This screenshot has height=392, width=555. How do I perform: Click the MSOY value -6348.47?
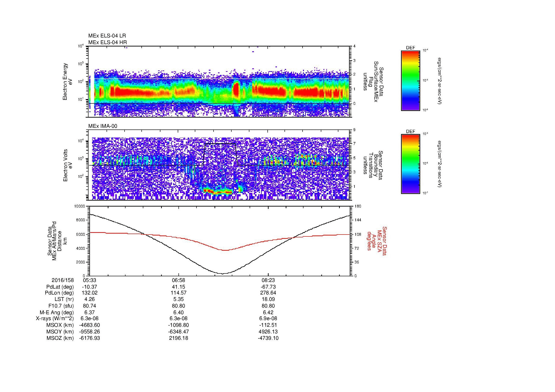(179, 332)
